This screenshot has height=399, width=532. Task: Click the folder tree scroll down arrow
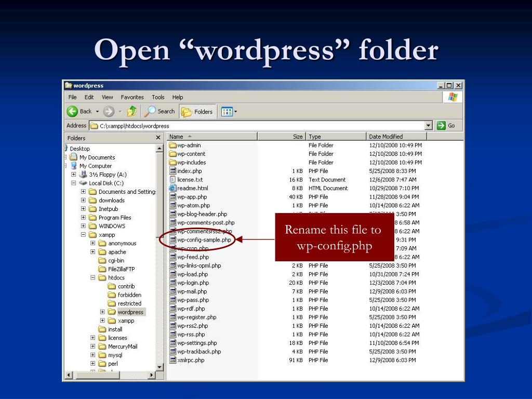[x=160, y=367]
